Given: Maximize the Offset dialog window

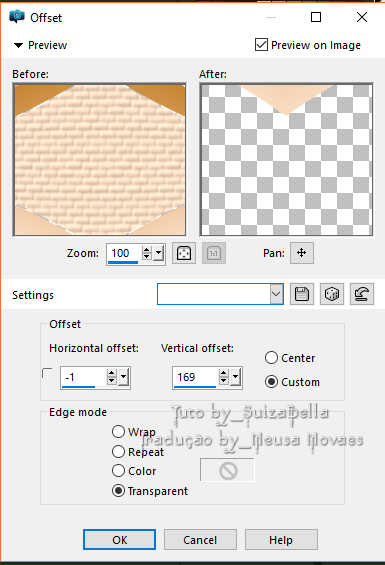Looking at the screenshot, I should click(x=316, y=17).
